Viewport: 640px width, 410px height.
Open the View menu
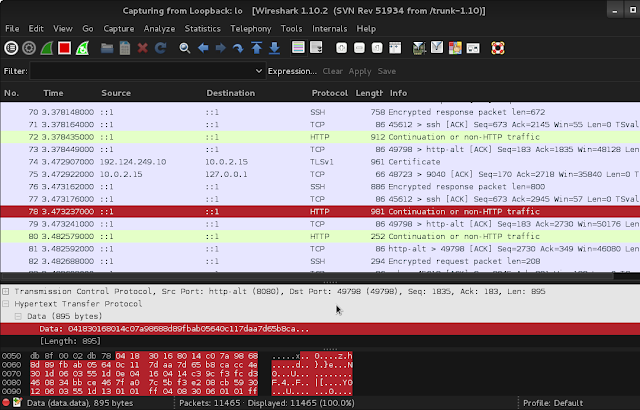coord(63,29)
